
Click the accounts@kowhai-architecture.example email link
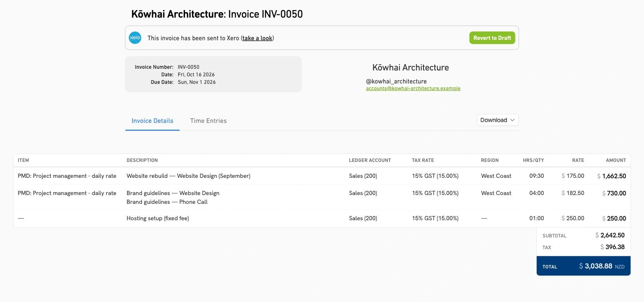click(x=413, y=89)
